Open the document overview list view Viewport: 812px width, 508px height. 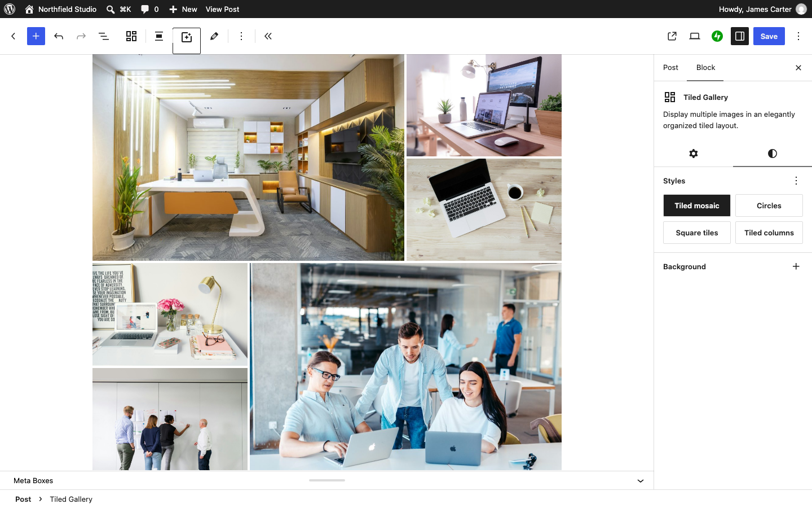(104, 36)
